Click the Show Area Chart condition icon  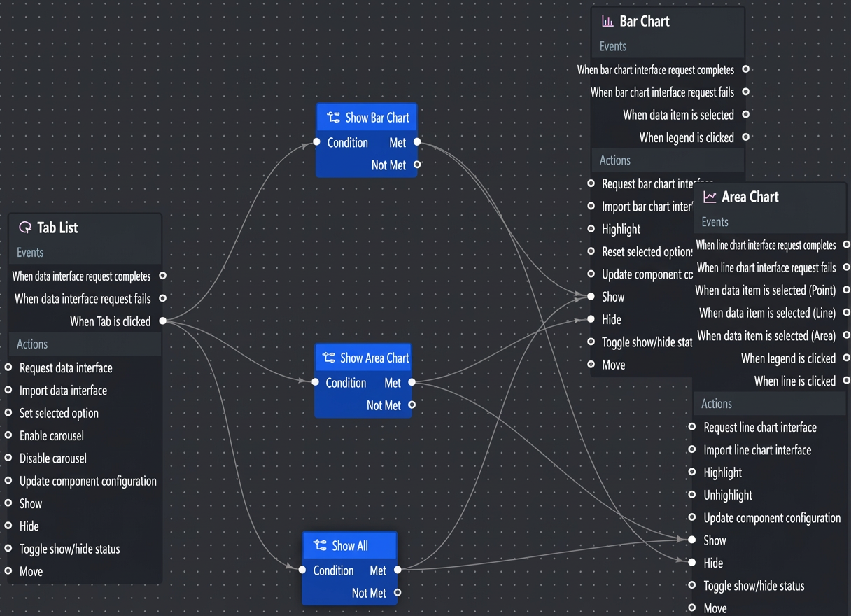(328, 358)
